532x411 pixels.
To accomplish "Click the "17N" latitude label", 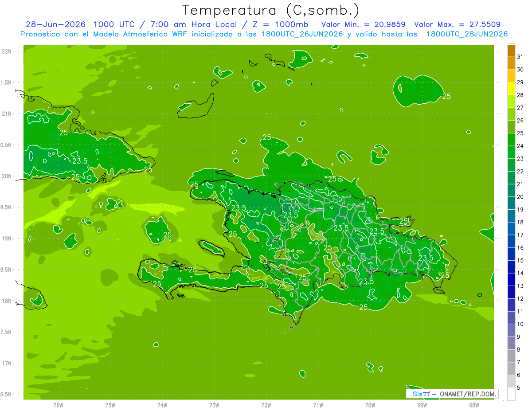I will coord(7,363).
